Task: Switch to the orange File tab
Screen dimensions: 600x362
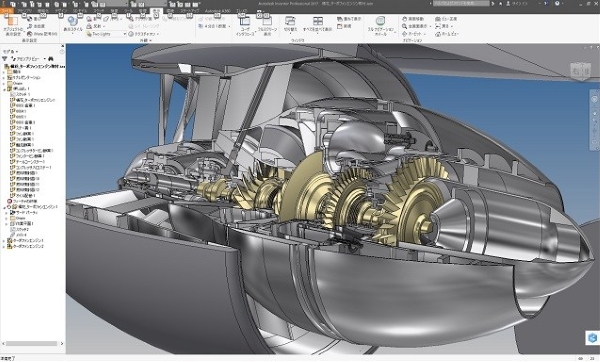Action: pyautogui.click(x=7, y=11)
